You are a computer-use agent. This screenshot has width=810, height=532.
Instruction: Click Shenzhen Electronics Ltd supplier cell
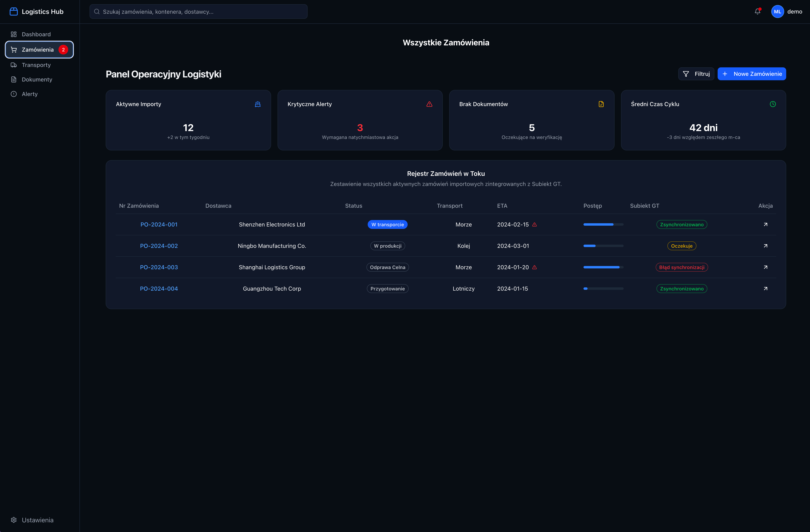272,224
